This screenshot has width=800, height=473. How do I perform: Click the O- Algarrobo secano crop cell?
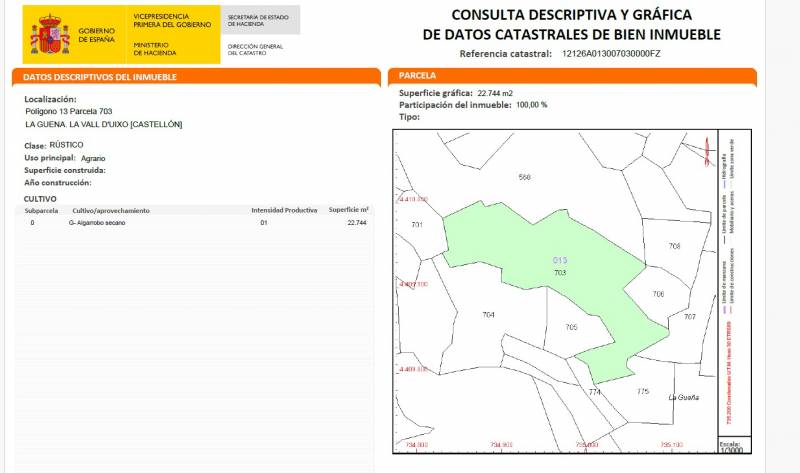[97, 223]
